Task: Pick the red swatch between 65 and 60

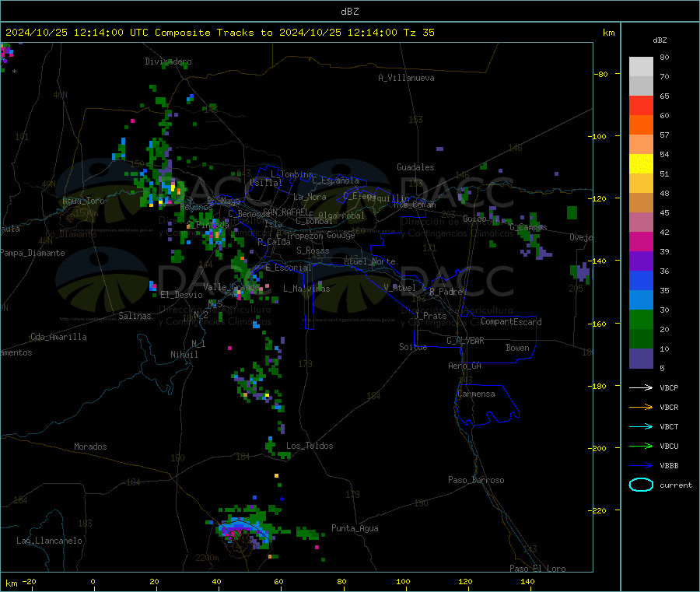Action: coord(641,106)
